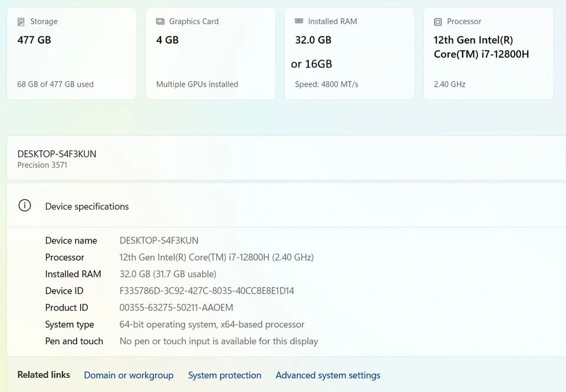Open System protection link

click(x=225, y=375)
